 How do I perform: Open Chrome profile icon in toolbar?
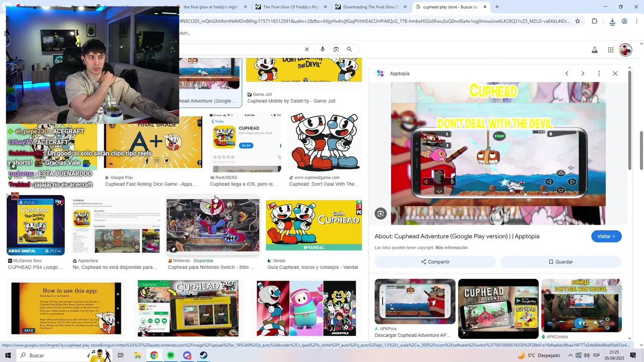click(624, 21)
